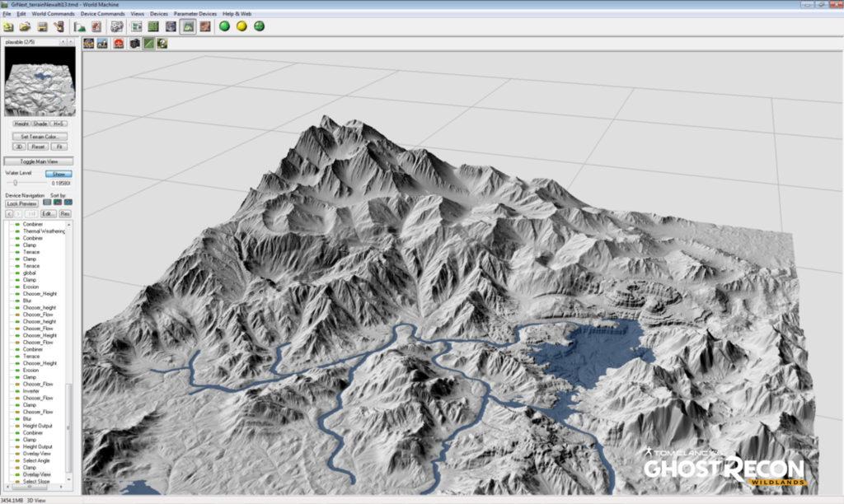Click the next preview arrow beside 'playable'
The width and height of the screenshot is (844, 504).
point(71,42)
